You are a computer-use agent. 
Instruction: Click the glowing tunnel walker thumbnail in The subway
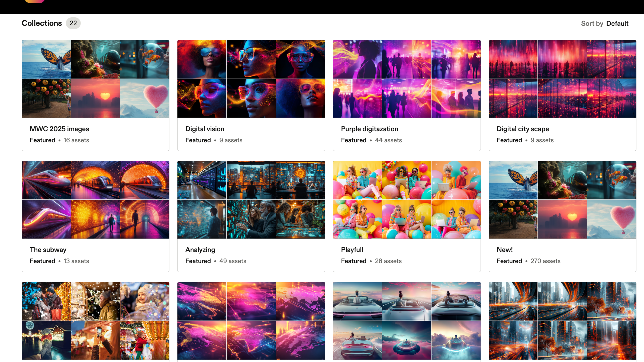click(145, 219)
